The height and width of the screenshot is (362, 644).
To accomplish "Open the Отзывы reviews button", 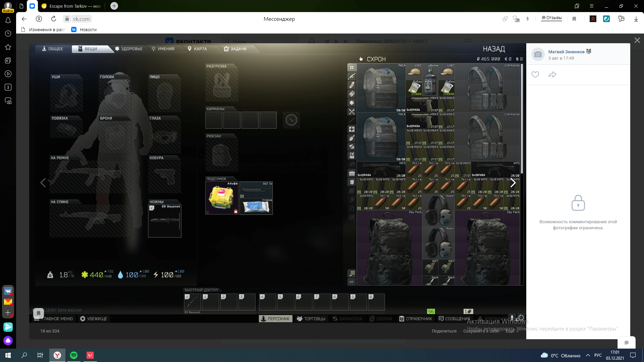I will [x=551, y=18].
